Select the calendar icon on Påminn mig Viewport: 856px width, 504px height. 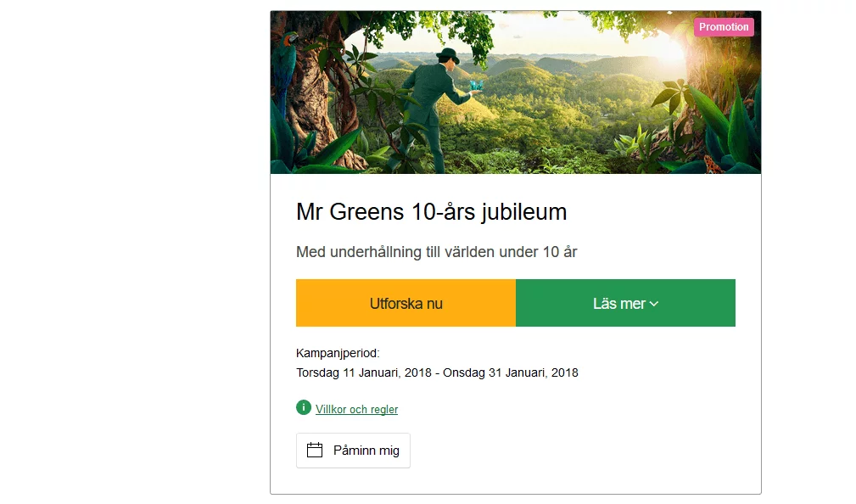tap(313, 451)
